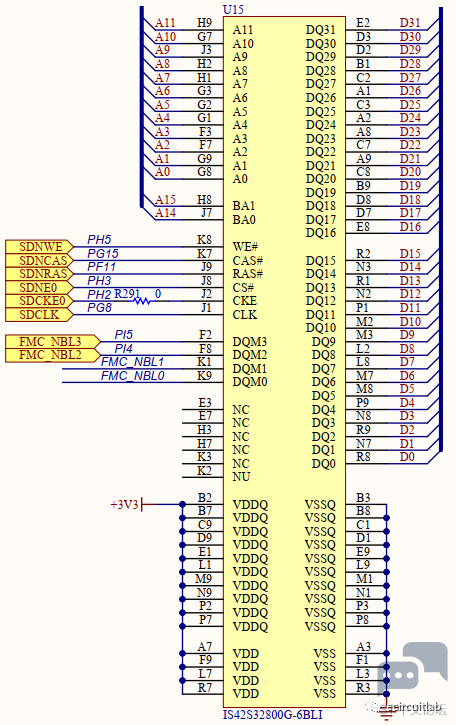Viewport: 456px width, 725px height.
Task: Click pin number K8 of WE#
Action: point(204,240)
